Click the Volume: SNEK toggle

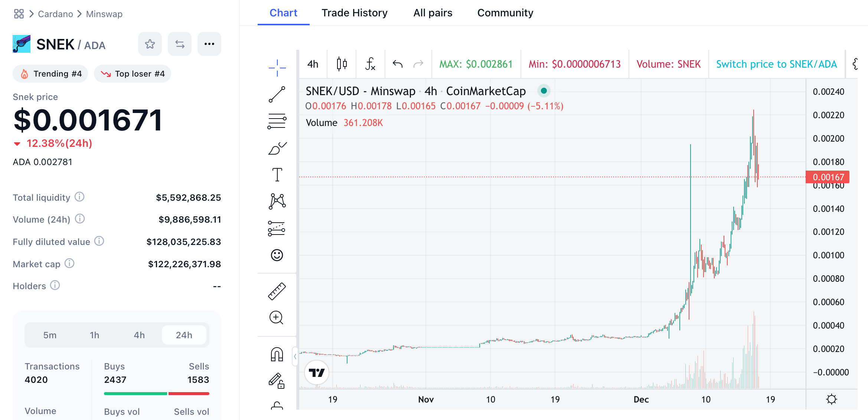[x=669, y=64]
